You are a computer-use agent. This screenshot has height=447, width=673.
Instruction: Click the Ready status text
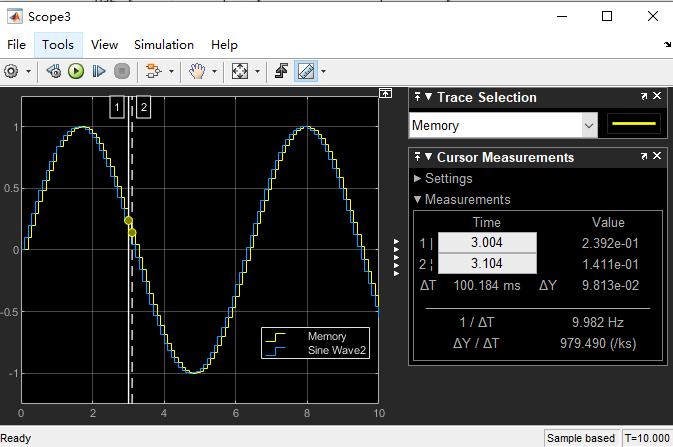tap(16, 438)
